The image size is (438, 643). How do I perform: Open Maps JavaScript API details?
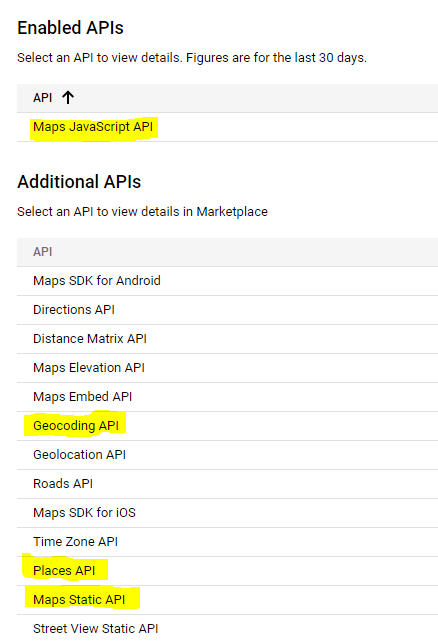[93, 127]
